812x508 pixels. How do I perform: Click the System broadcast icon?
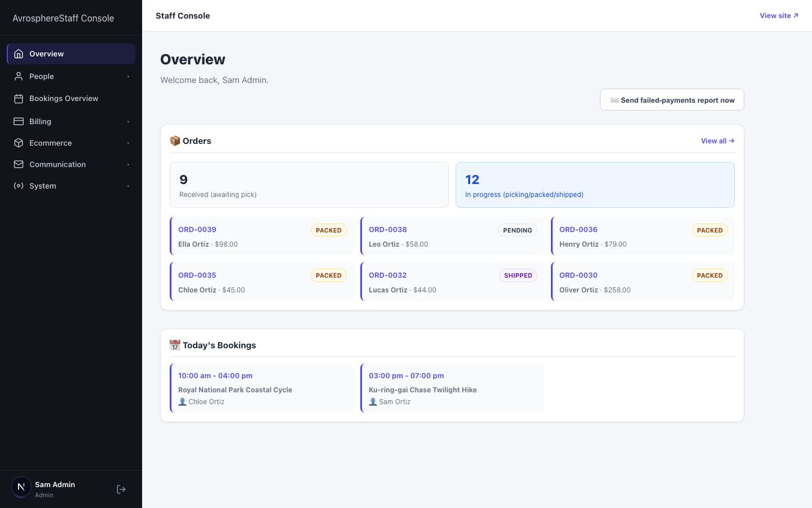[x=19, y=186]
